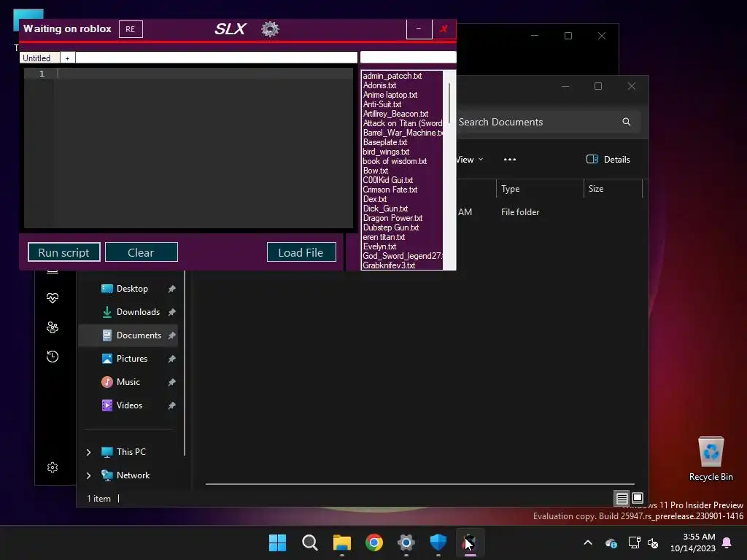
Task: Switch to details list view in File Explorer
Action: click(622, 499)
